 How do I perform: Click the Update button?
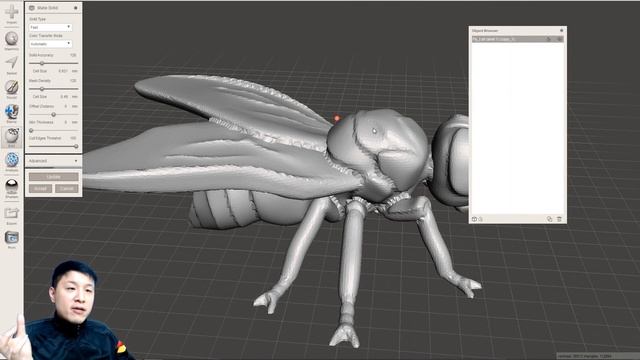coord(53,177)
